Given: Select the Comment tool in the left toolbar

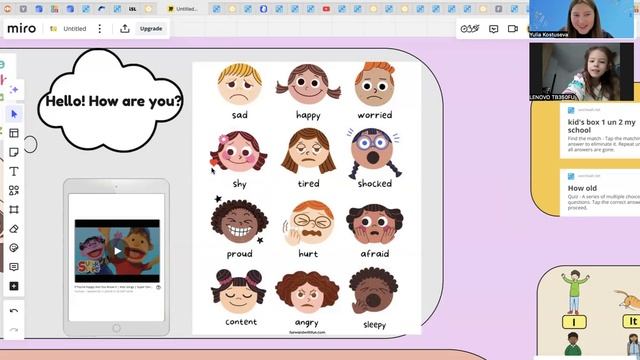Looking at the screenshot, I should coord(14,267).
